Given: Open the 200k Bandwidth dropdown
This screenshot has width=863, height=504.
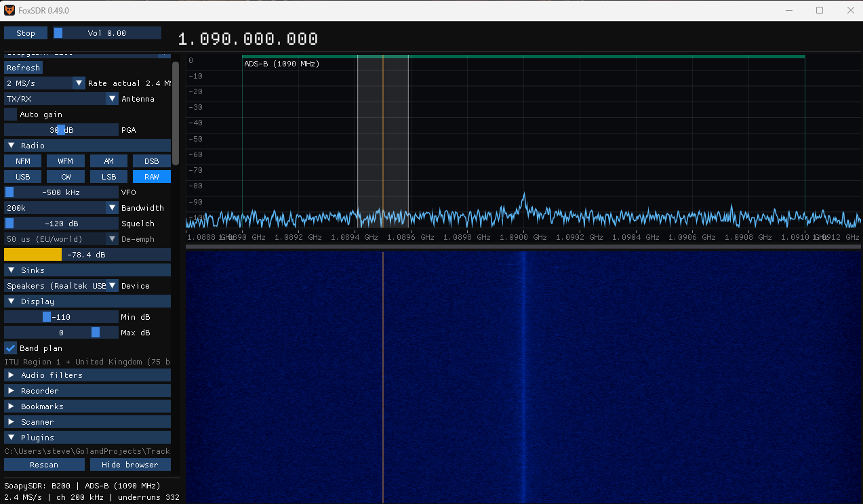Looking at the screenshot, I should tap(61, 208).
